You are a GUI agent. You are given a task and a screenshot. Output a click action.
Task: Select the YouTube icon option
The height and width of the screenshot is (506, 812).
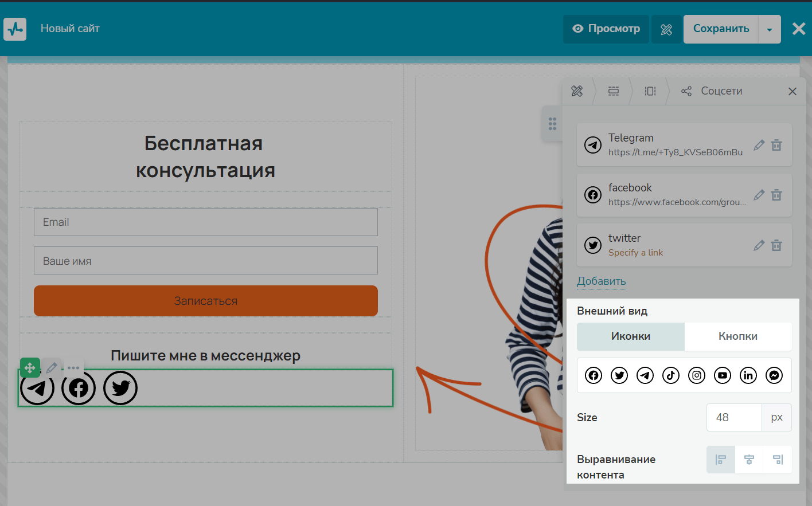(x=723, y=375)
